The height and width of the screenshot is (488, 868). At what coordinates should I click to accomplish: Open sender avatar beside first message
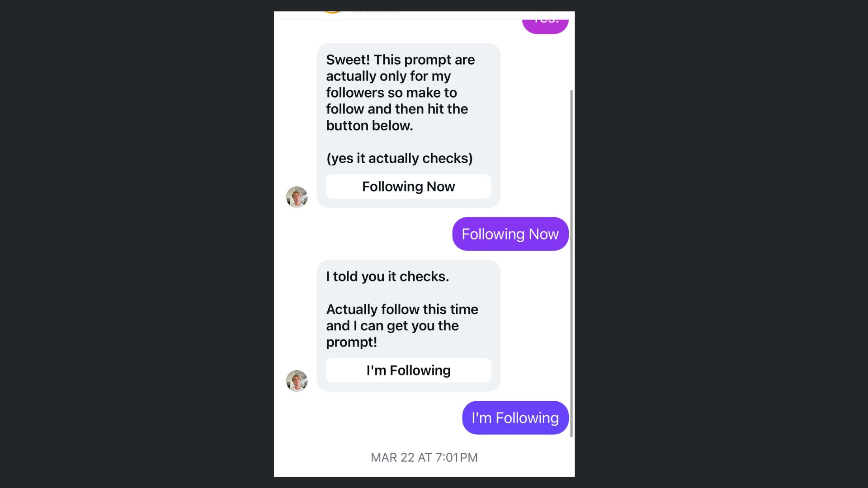click(297, 197)
